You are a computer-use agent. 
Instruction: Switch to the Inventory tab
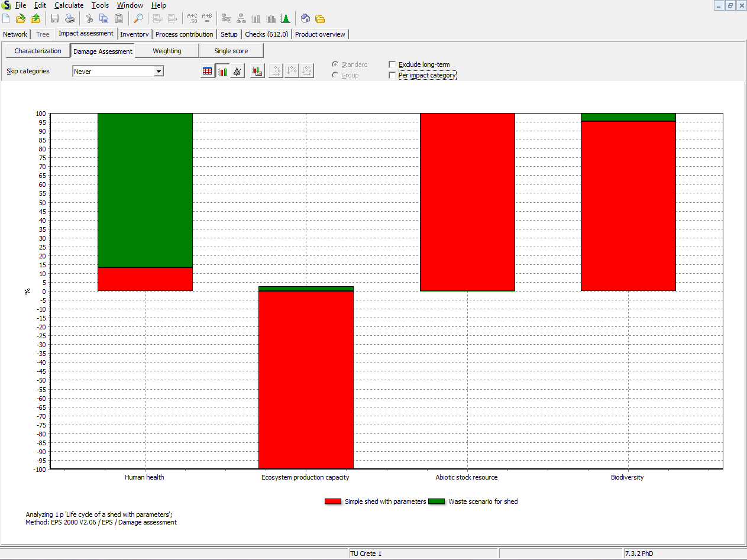(134, 34)
